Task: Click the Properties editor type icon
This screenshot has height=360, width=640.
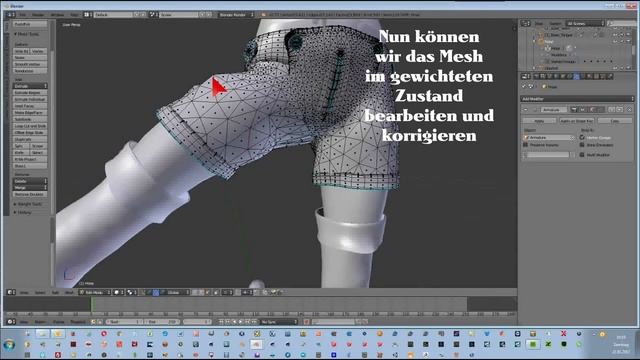Action: tap(525, 76)
